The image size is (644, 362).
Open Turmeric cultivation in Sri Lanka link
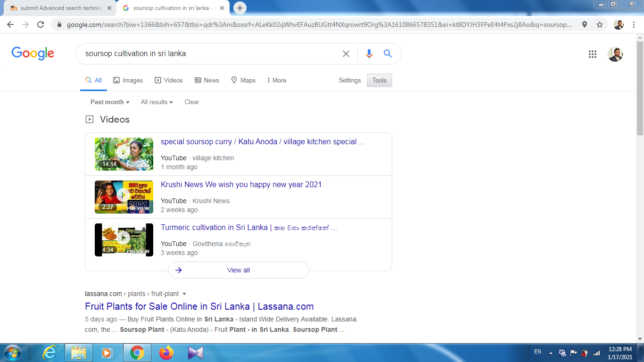[249, 227]
